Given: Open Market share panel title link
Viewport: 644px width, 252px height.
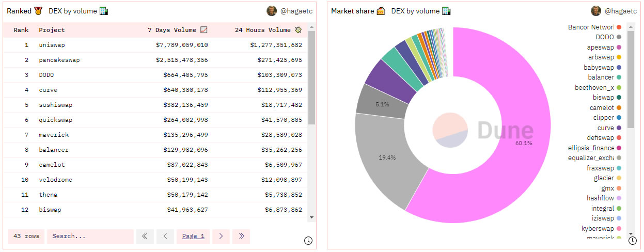Looking at the screenshot, I should (353, 11).
